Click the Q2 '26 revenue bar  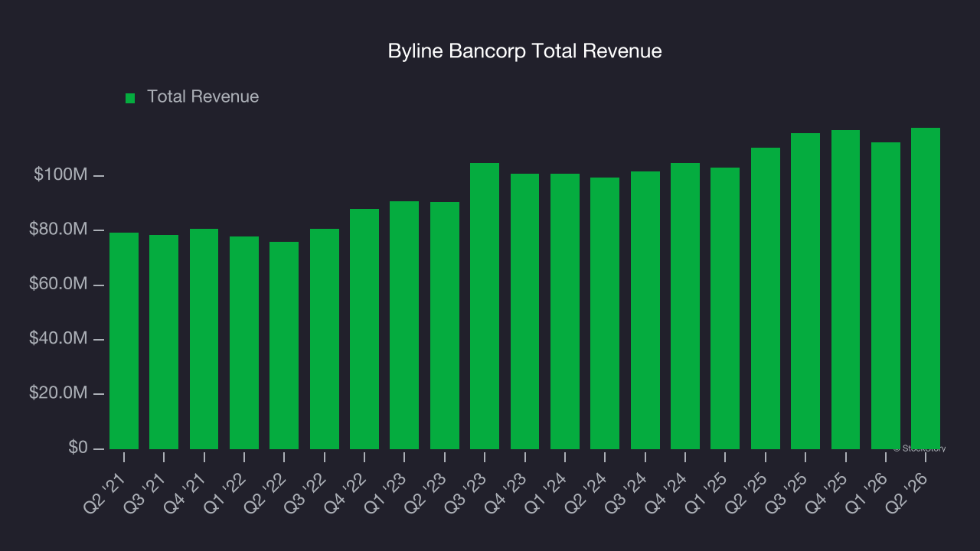point(926,288)
